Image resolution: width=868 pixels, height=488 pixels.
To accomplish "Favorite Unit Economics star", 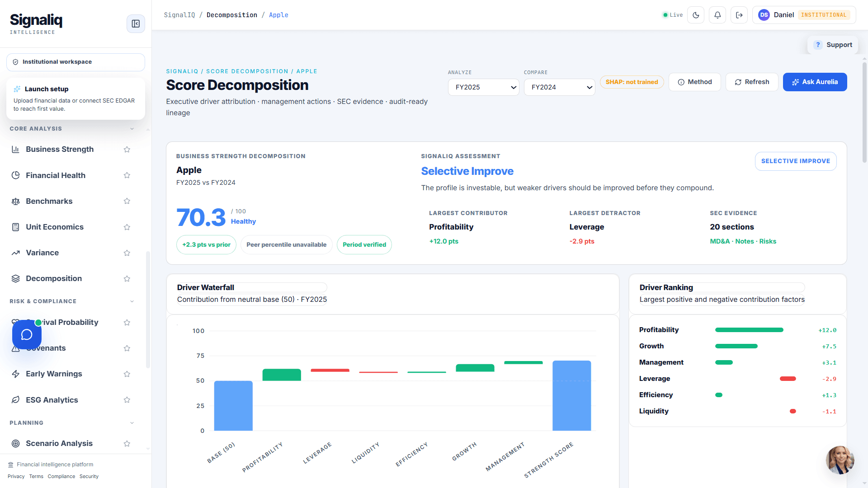I will (x=127, y=227).
